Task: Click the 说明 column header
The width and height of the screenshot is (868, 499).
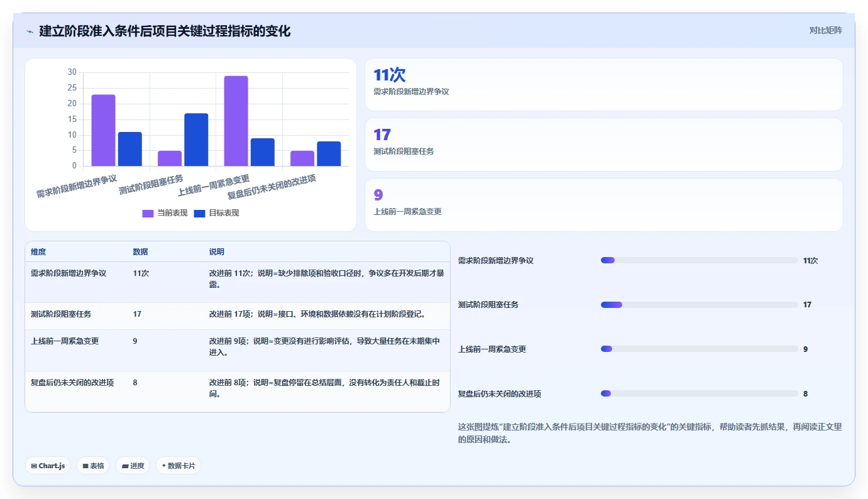Action: point(217,252)
